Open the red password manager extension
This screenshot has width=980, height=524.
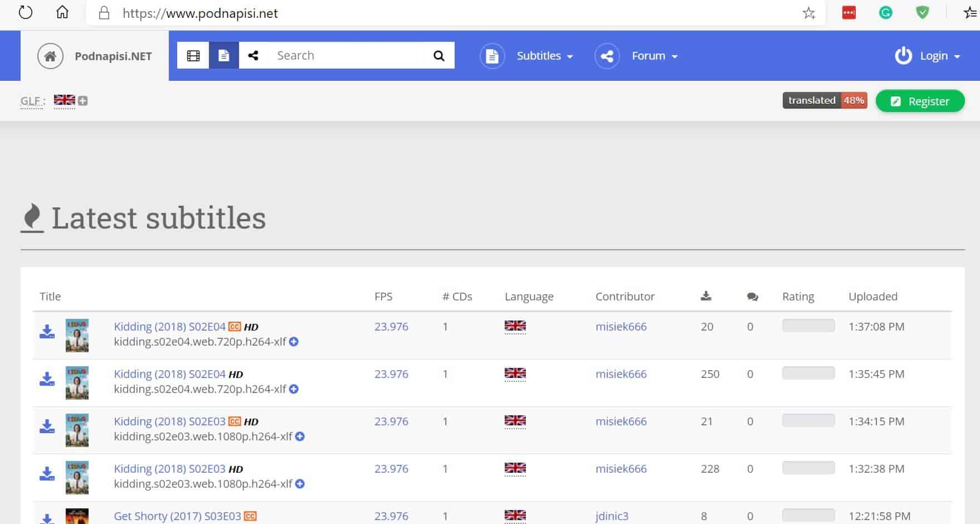tap(849, 13)
